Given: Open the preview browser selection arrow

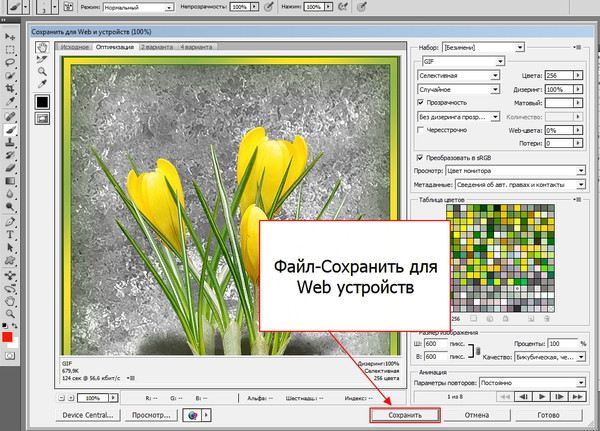Looking at the screenshot, I should point(206,415).
